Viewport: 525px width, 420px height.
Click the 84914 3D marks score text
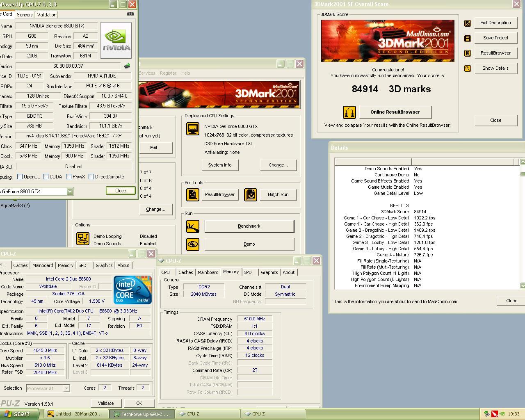coord(391,89)
